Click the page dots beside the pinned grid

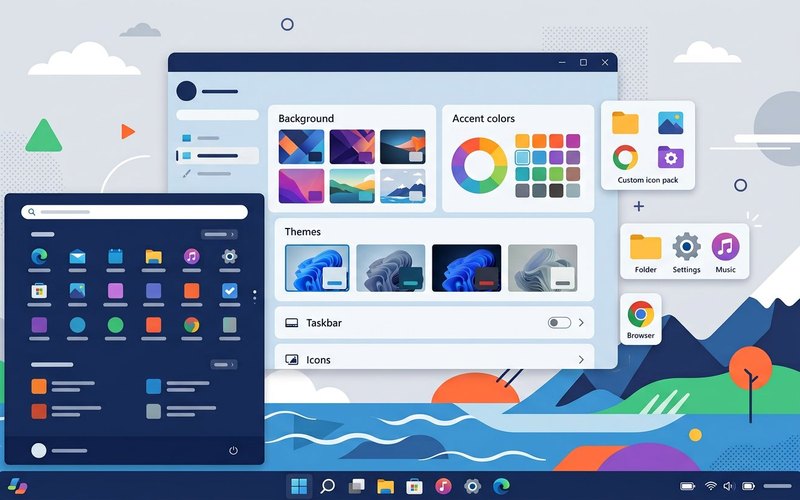255,296
